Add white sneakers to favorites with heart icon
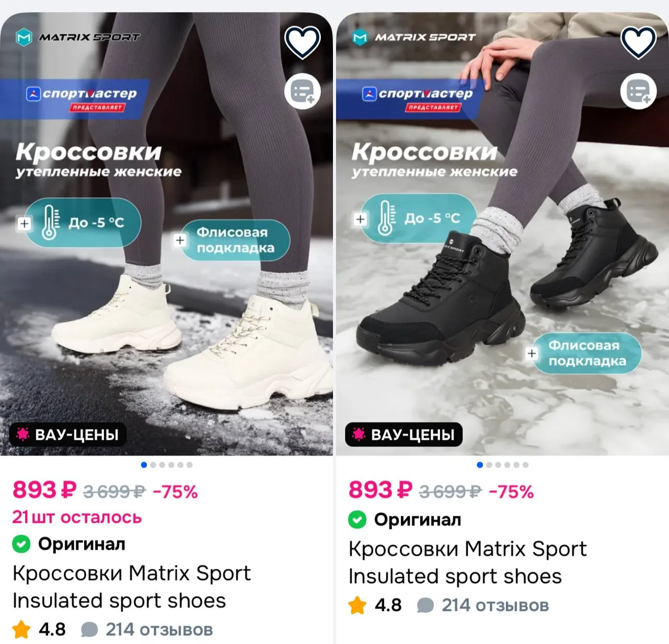Image resolution: width=669 pixels, height=644 pixels. (302, 42)
